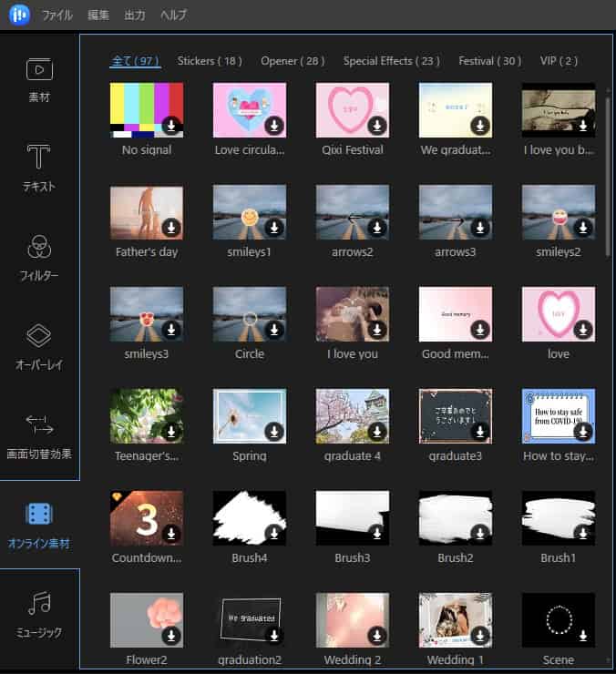The width and height of the screenshot is (616, 674).
Task: Open the フィルター filters panel
Action: pos(39,257)
